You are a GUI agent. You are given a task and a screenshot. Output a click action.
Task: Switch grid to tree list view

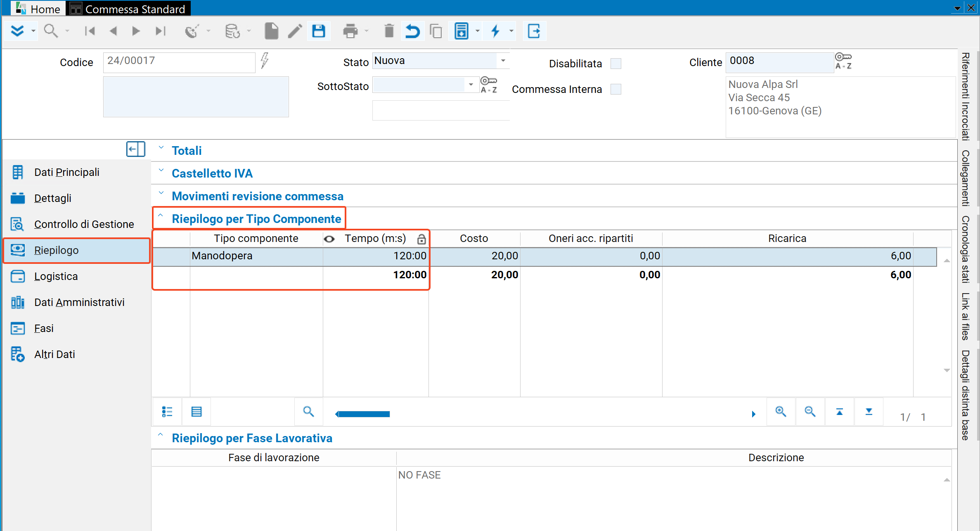[x=167, y=412]
